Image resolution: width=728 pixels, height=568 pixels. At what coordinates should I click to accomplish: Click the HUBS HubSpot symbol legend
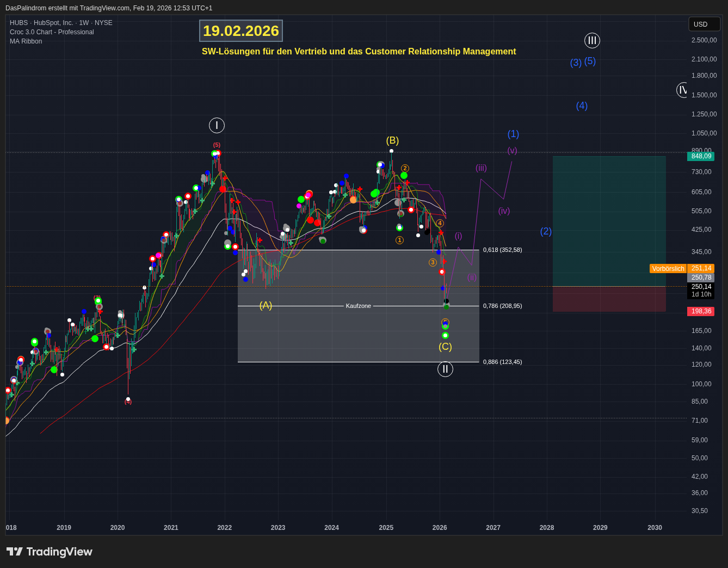pos(61,23)
